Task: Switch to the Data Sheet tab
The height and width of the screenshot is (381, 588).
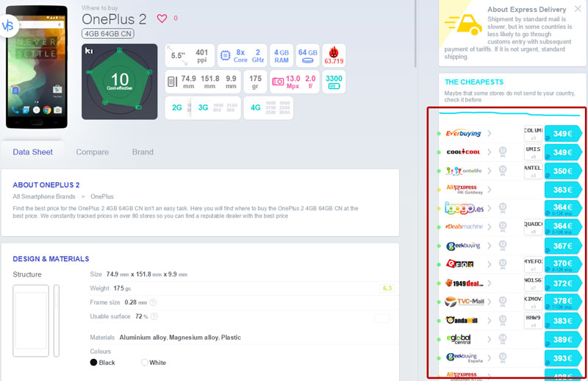Action: point(32,152)
